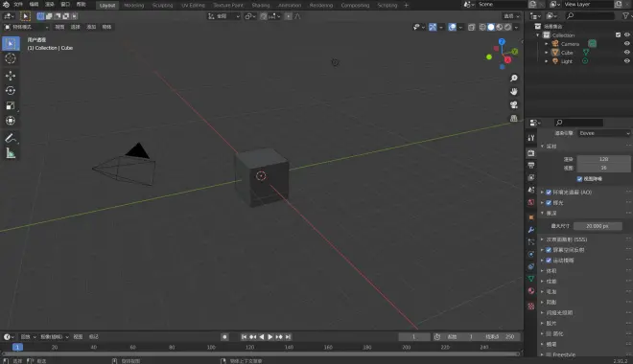Select the Cursor tool in left toolbar
The width and height of the screenshot is (633, 364).
pyautogui.click(x=11, y=58)
